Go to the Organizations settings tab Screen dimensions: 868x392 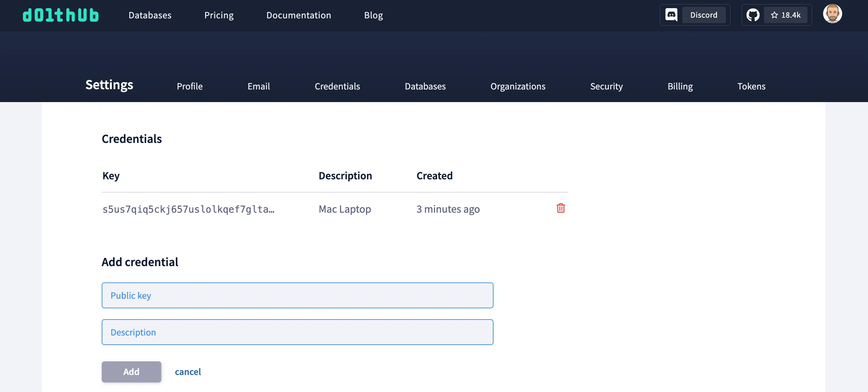pyautogui.click(x=517, y=86)
